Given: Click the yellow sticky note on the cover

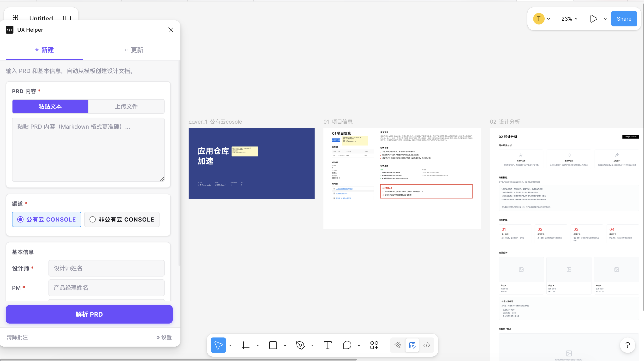Looking at the screenshot, I should (x=244, y=151).
